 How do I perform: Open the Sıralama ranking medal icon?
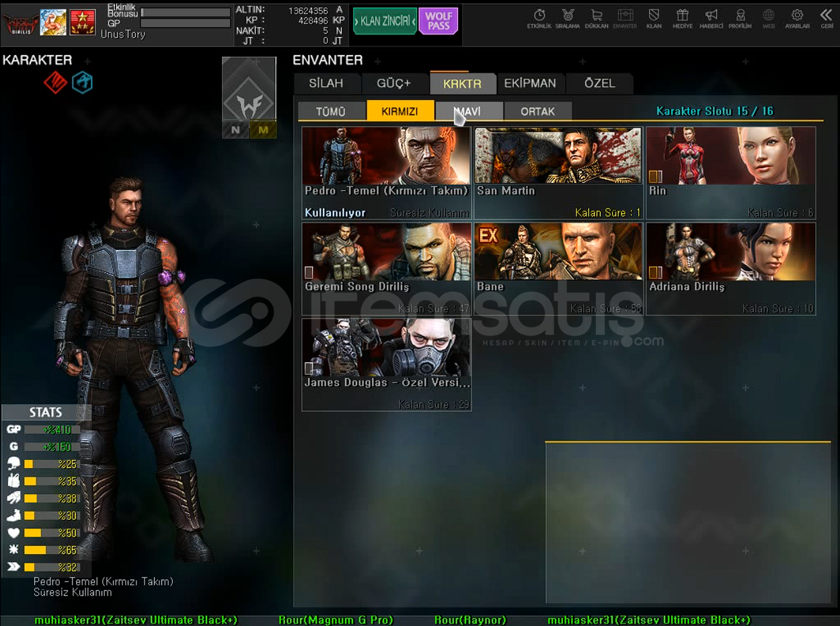point(568,18)
